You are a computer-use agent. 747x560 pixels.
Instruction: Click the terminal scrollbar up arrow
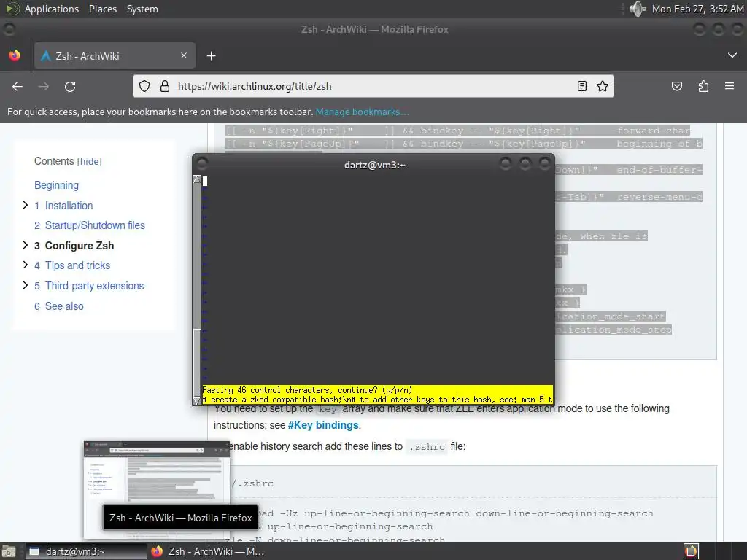click(x=197, y=179)
